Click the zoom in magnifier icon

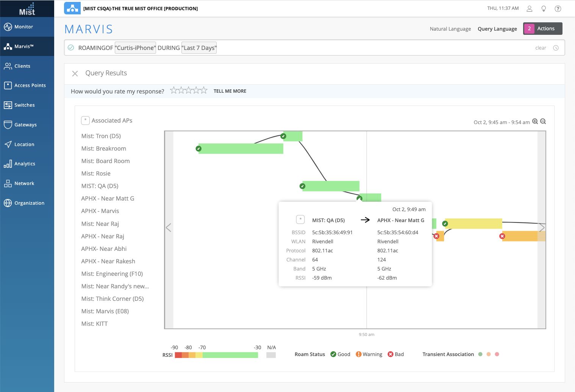click(x=535, y=121)
